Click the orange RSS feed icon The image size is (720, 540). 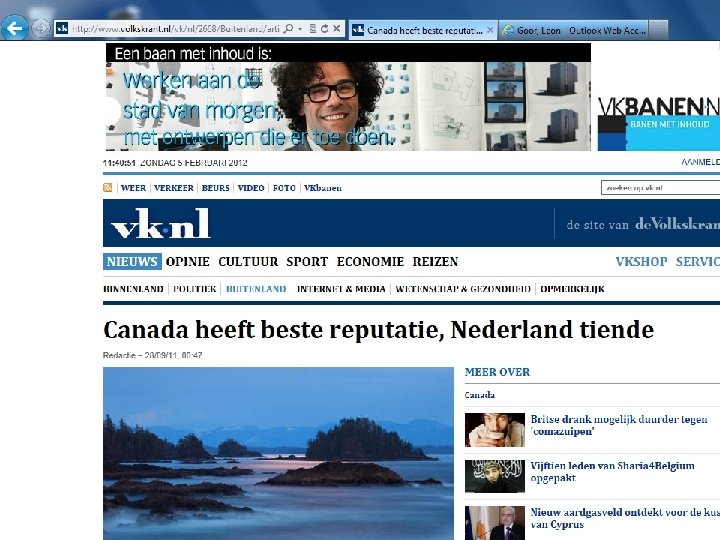point(108,187)
